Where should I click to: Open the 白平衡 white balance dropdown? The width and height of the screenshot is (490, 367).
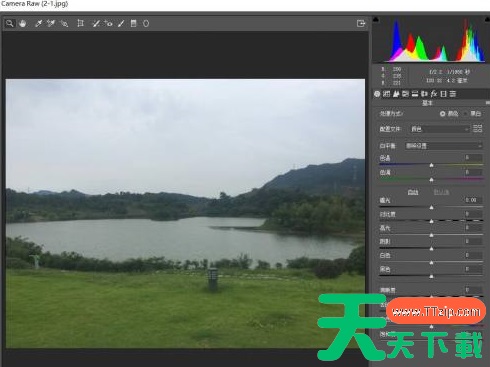(x=444, y=146)
